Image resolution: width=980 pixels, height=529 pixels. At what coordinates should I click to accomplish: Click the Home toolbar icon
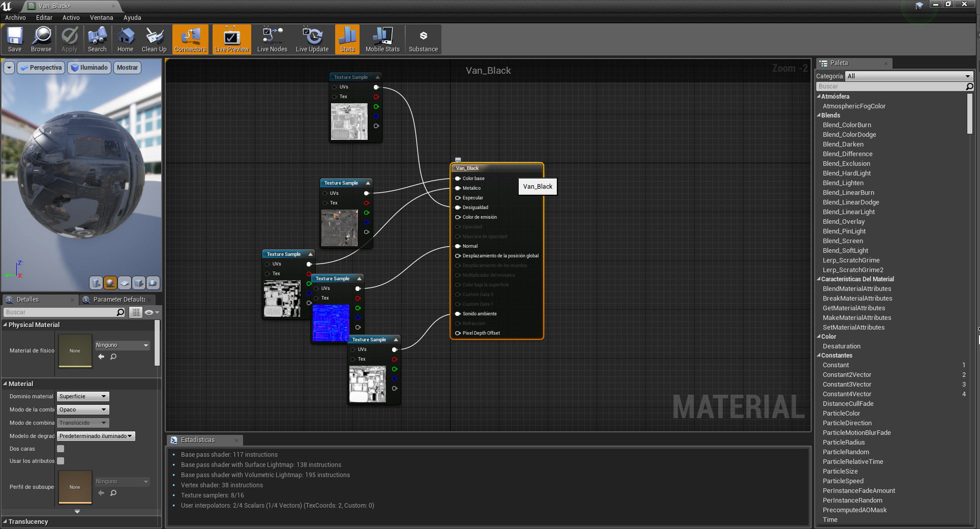click(x=125, y=40)
